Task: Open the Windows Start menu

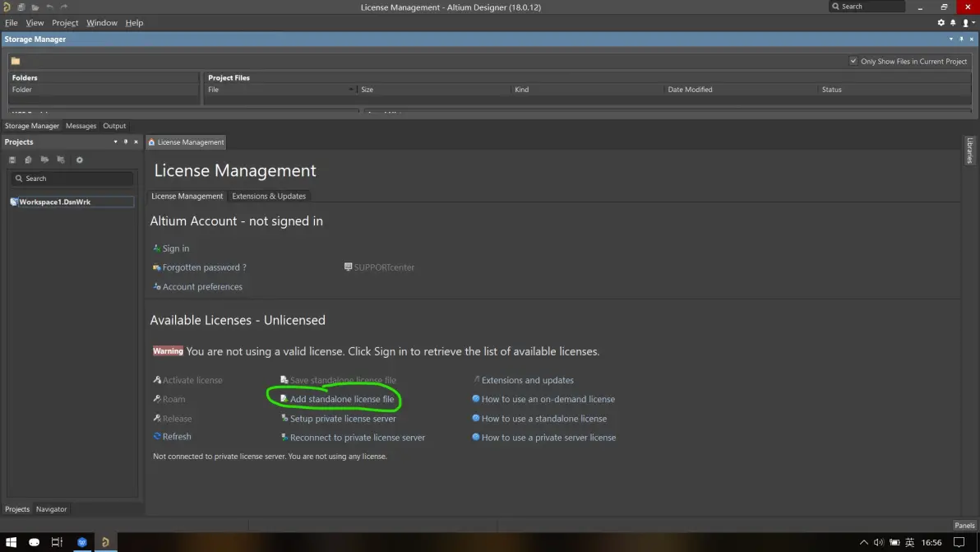Action: point(12,542)
